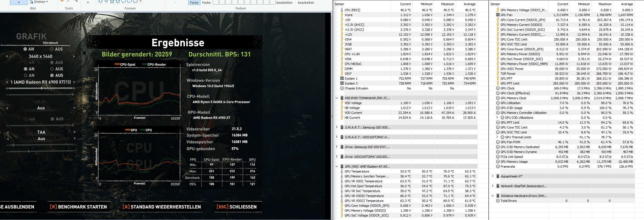Select the AUS radio directly above GPU selector
The height and width of the screenshot is (220, 644).
[x=52, y=75]
